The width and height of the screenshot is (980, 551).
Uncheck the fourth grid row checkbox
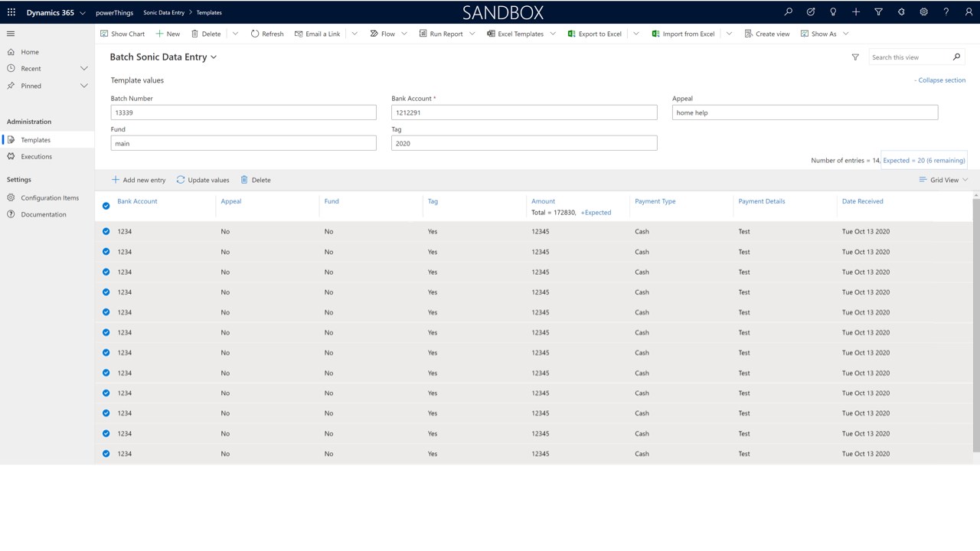point(106,292)
